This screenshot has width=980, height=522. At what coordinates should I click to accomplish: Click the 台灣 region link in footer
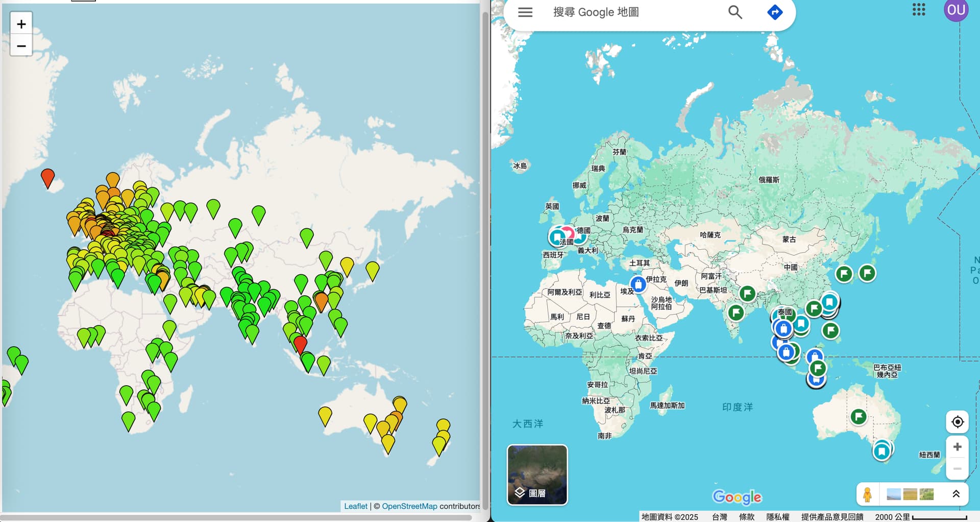[x=720, y=517]
